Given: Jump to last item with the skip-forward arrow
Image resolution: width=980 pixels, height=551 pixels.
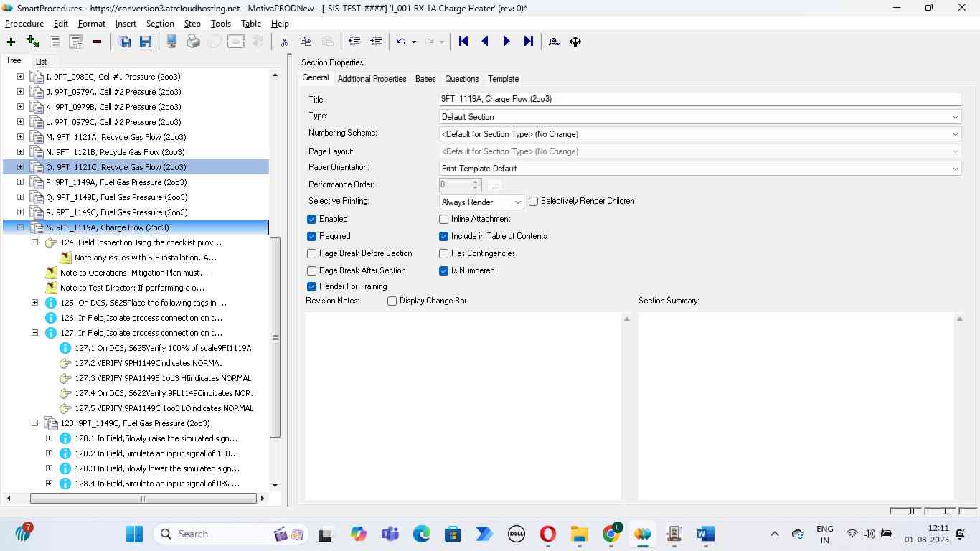Looking at the screenshot, I should point(529,42).
